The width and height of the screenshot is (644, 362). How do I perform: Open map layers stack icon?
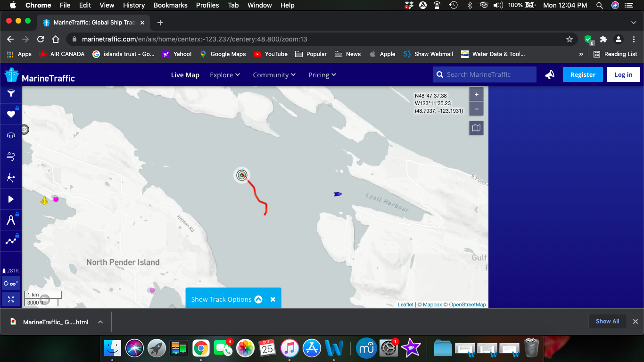tap(11, 135)
